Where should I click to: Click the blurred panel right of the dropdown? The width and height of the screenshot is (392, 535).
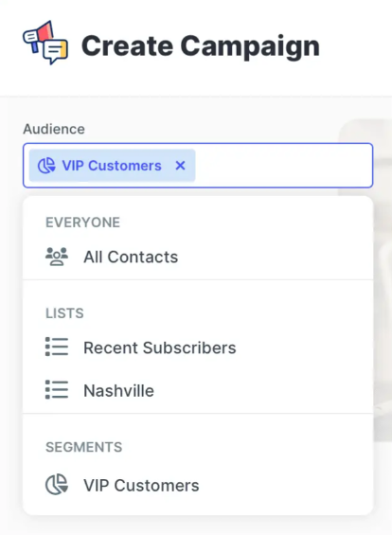(x=383, y=279)
